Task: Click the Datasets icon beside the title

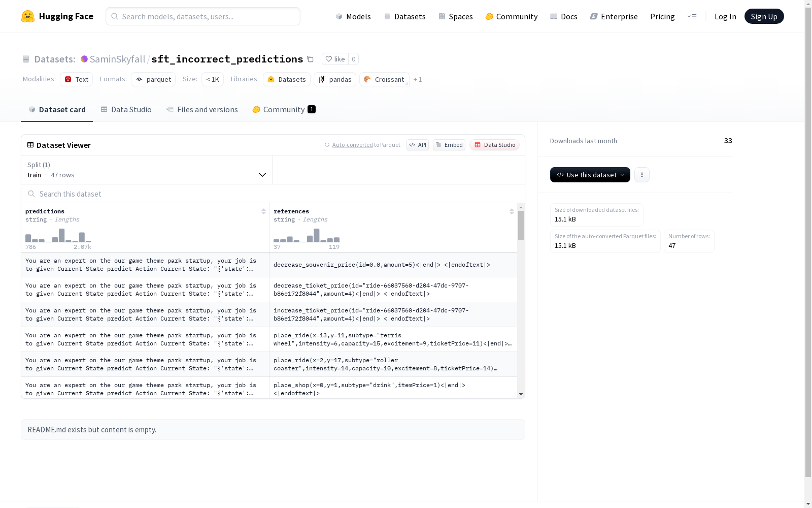Action: [x=26, y=59]
